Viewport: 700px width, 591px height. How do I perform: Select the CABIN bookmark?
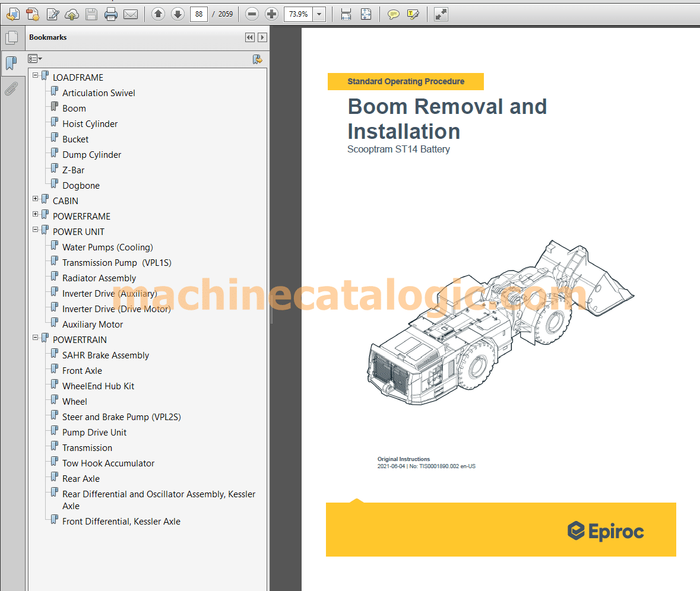click(65, 201)
